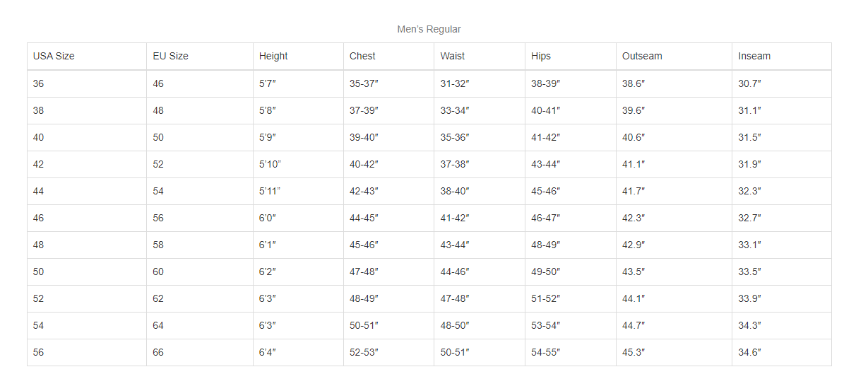Click the Men's Regular table title
Viewport: 868px width, 391px height.
[x=429, y=29]
